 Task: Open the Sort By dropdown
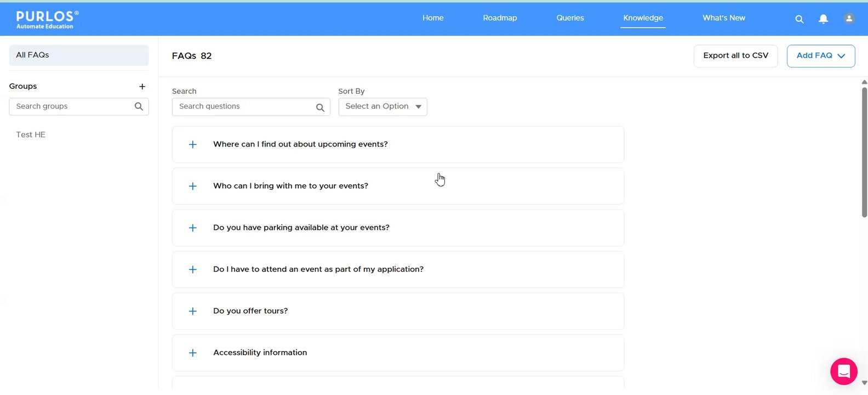pyautogui.click(x=382, y=106)
